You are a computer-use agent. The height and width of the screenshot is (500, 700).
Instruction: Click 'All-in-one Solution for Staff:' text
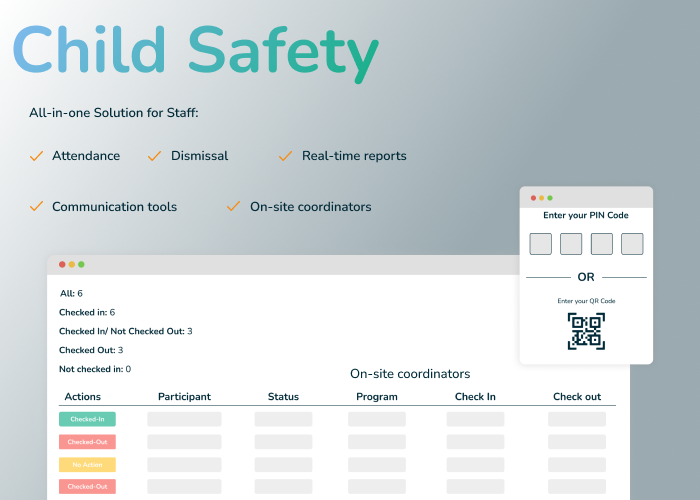coord(114,112)
